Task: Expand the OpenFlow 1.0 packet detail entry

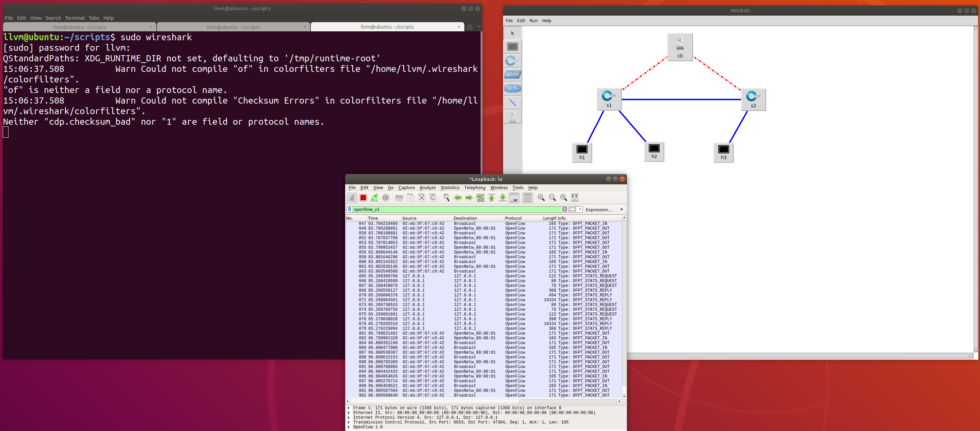Action: click(349, 427)
